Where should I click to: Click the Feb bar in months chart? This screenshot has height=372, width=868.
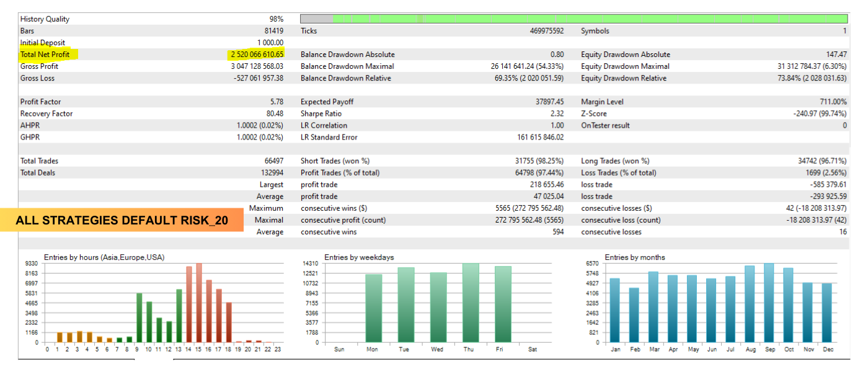tap(634, 315)
